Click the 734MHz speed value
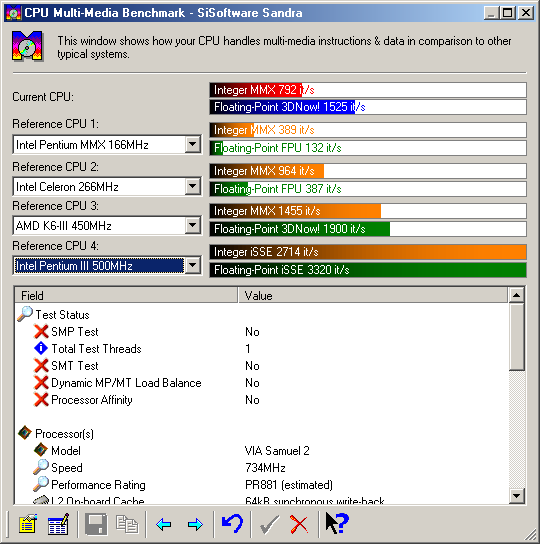This screenshot has height=544, width=540. click(265, 468)
